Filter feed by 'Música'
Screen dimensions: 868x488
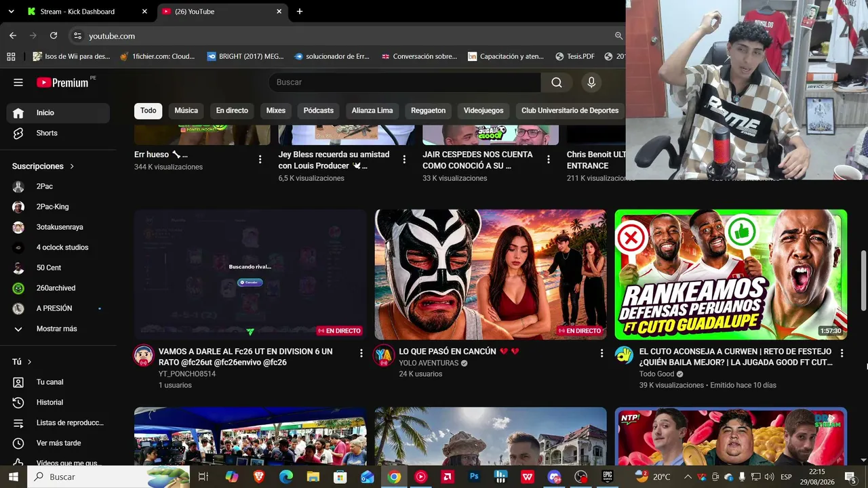[x=186, y=110]
